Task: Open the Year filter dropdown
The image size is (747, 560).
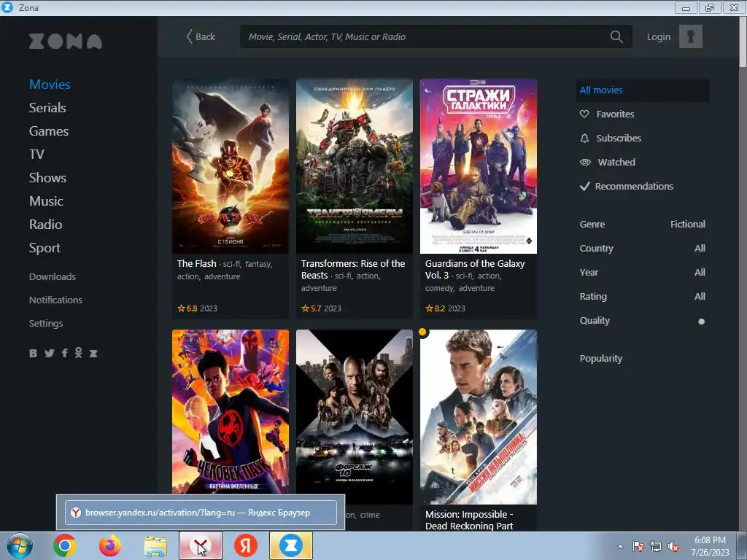Action: [x=642, y=273]
